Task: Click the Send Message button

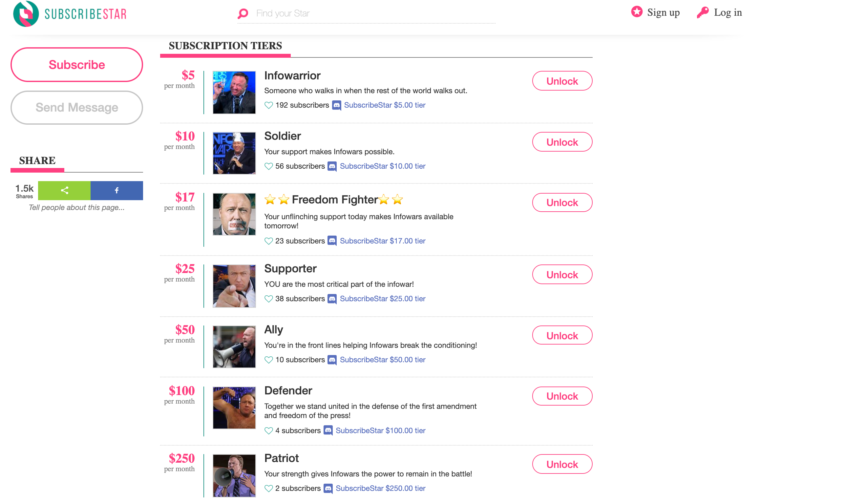Action: click(77, 108)
